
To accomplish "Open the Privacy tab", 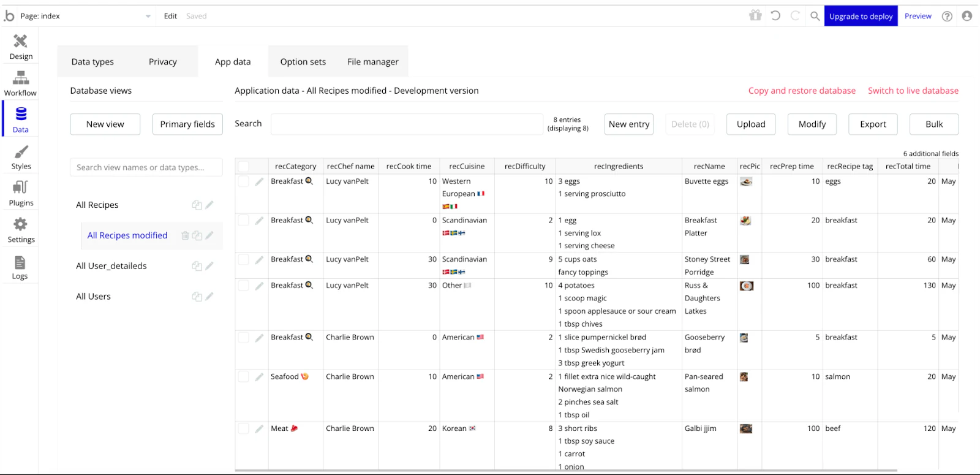I will 163,61.
